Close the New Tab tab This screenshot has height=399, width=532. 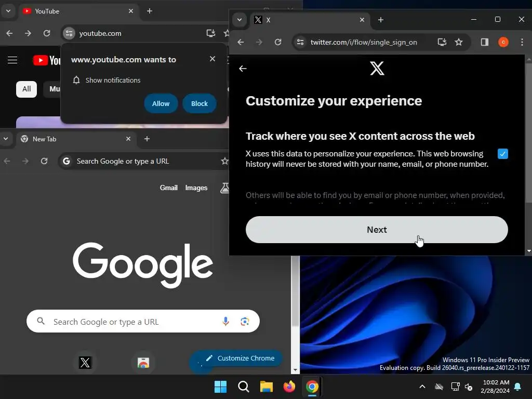pos(128,139)
